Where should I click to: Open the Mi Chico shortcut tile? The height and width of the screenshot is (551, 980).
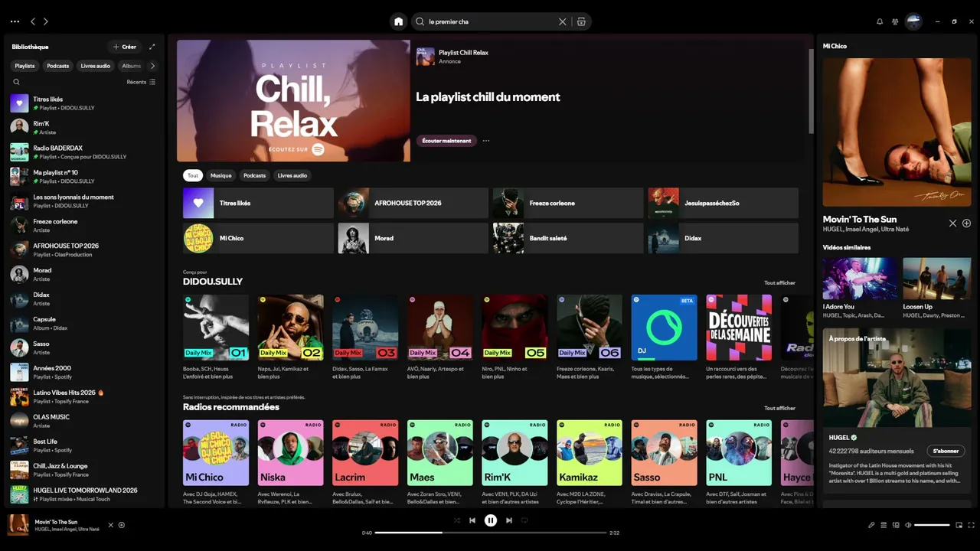258,238
